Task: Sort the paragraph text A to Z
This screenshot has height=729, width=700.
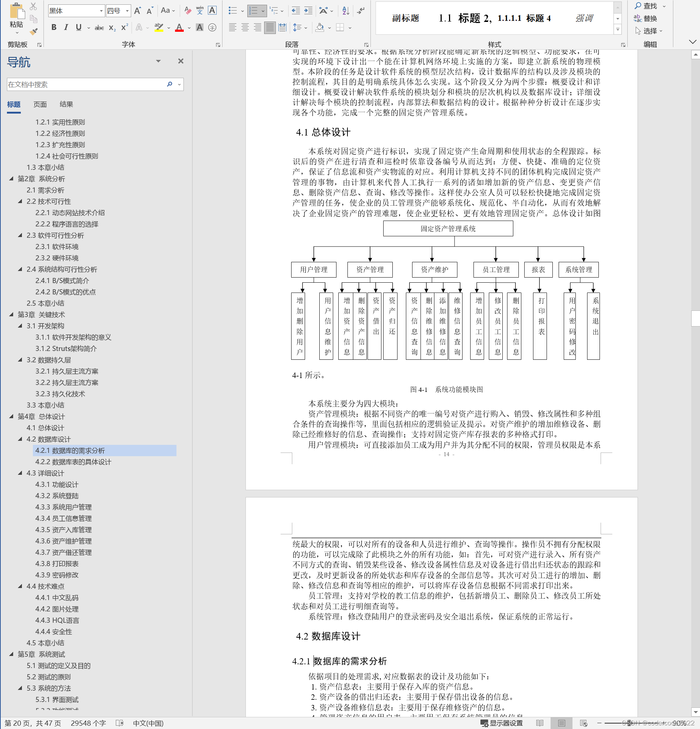Action: (x=346, y=11)
